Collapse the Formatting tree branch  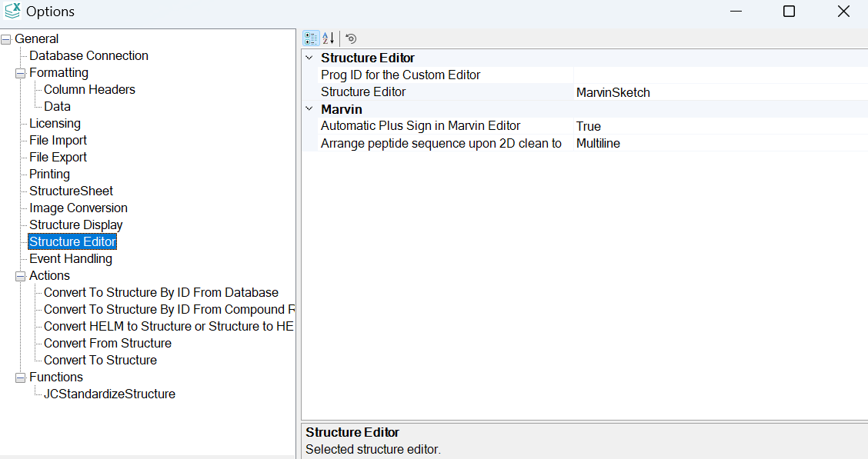(21, 72)
